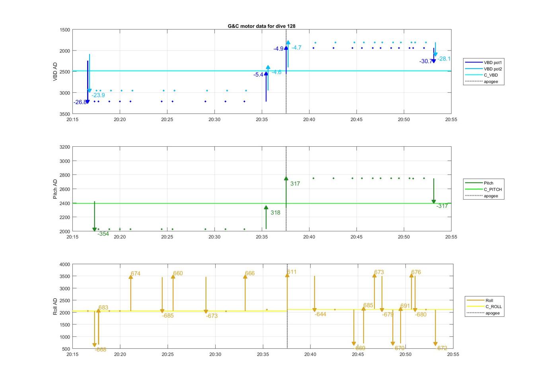Click the '-4.6' VBD annotation
Image resolution: width=557 pixels, height=392 pixels.
click(277, 72)
